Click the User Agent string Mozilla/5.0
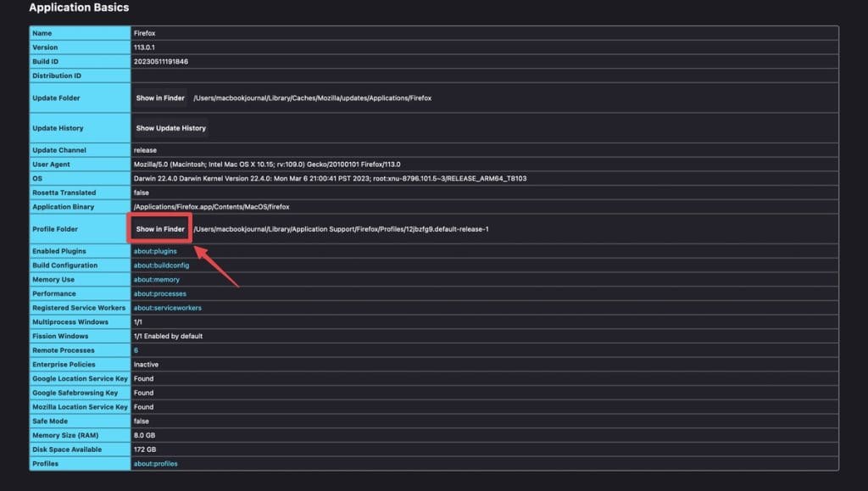Screen dimensions: 868x491 (267, 165)
